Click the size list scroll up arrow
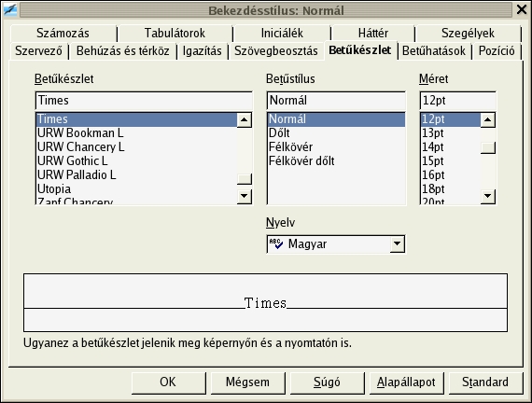 coord(488,119)
